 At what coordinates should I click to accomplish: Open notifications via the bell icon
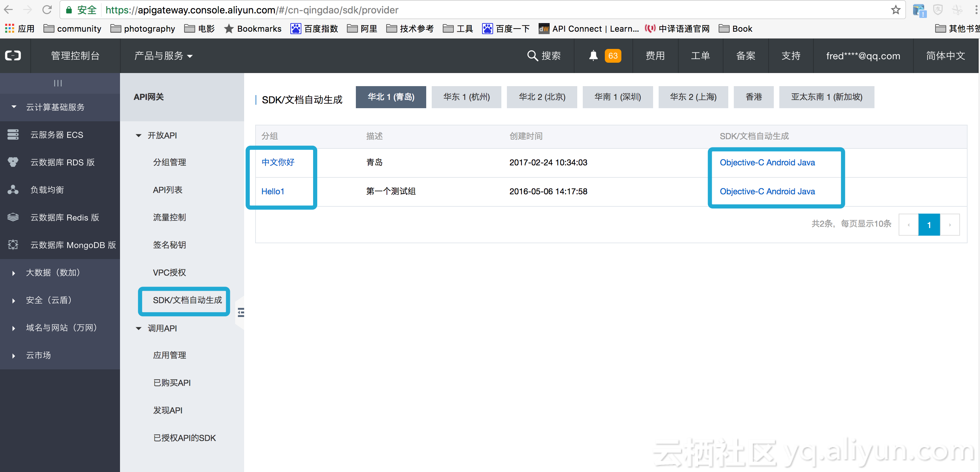click(593, 56)
